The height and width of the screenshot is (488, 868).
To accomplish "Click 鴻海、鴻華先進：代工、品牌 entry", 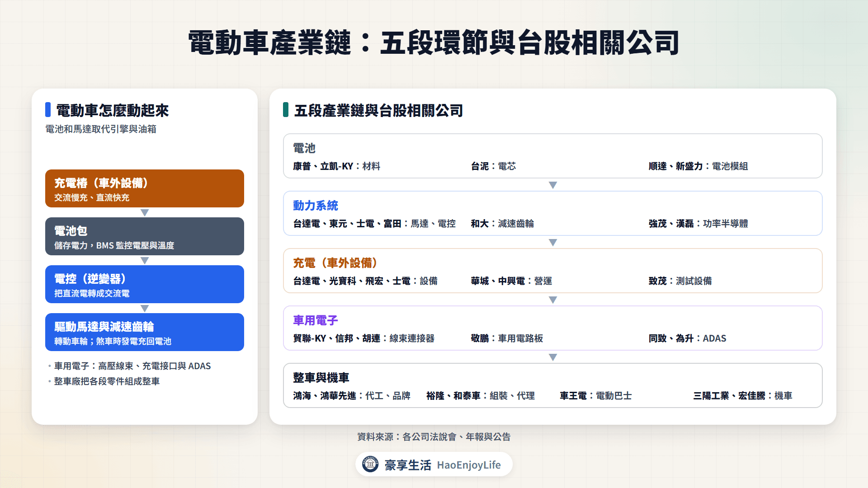I will (x=352, y=396).
